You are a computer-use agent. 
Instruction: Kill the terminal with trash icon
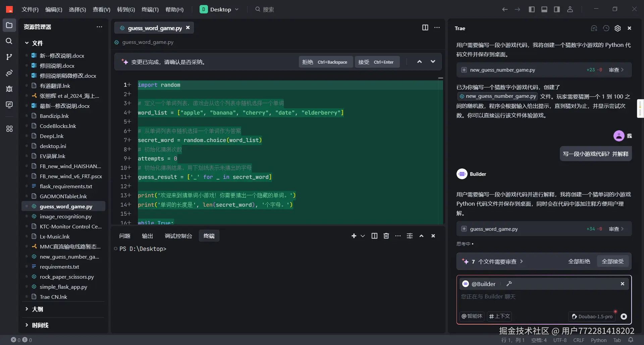point(386,236)
